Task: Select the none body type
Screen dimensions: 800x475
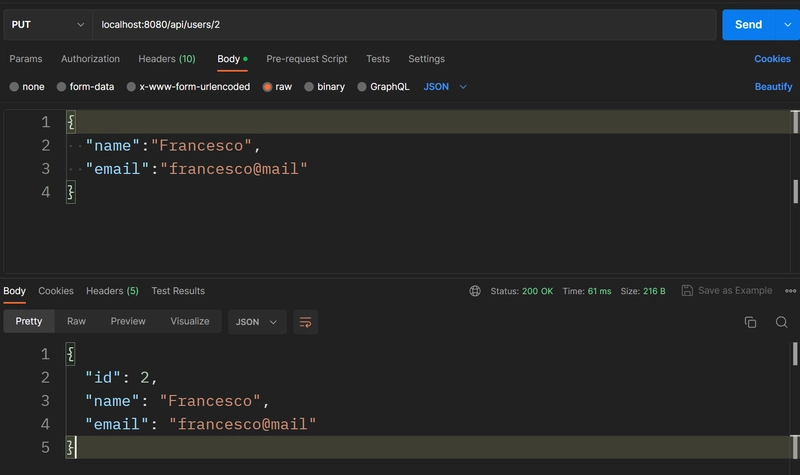Action: [x=27, y=87]
